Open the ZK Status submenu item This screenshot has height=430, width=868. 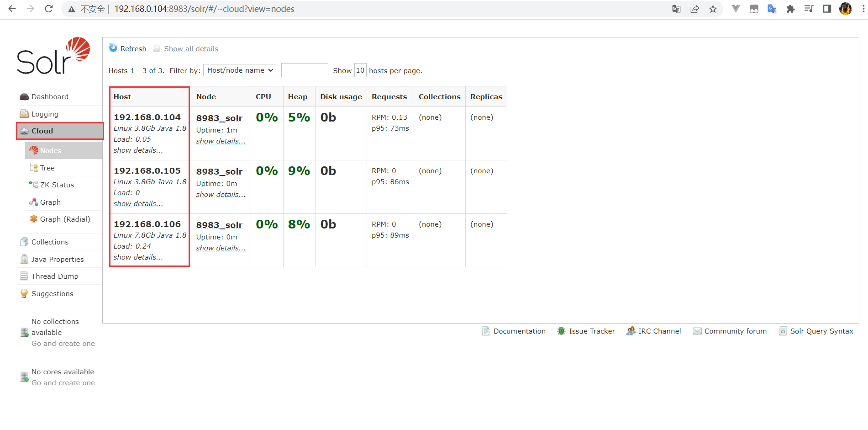pos(63,185)
